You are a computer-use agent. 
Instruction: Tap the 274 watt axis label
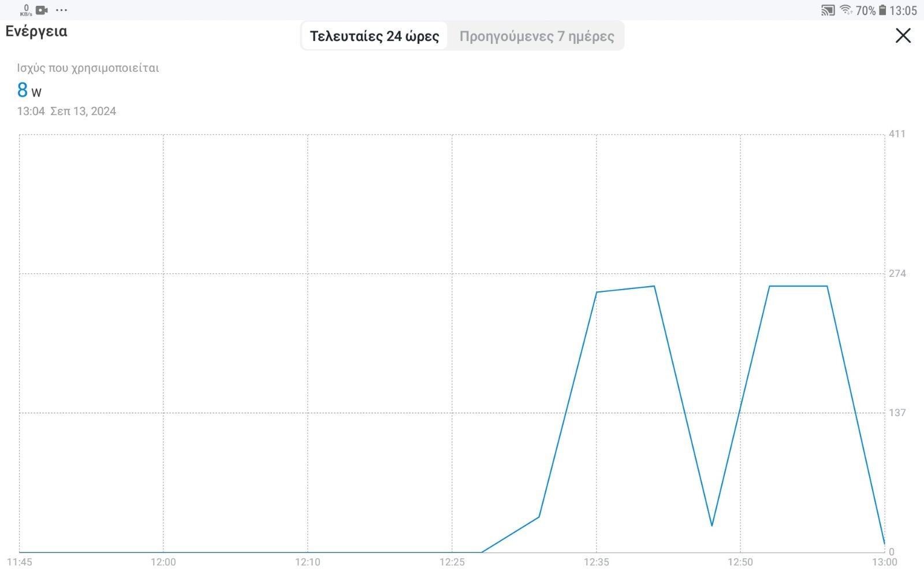[x=897, y=273]
